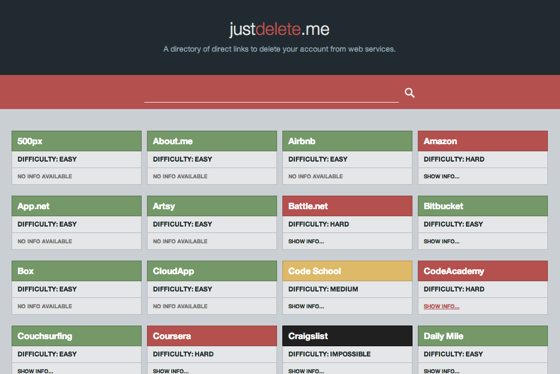560x374 pixels.
Task: Open the App.net card header
Action: click(76, 206)
